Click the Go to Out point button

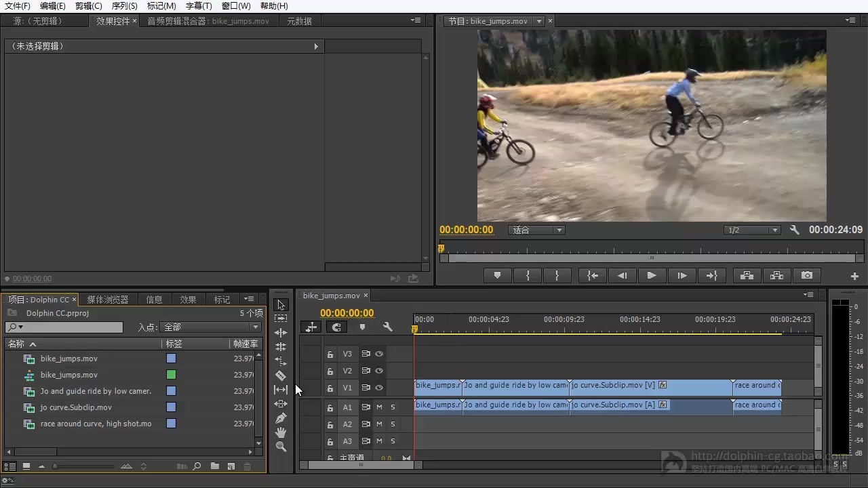coord(711,276)
